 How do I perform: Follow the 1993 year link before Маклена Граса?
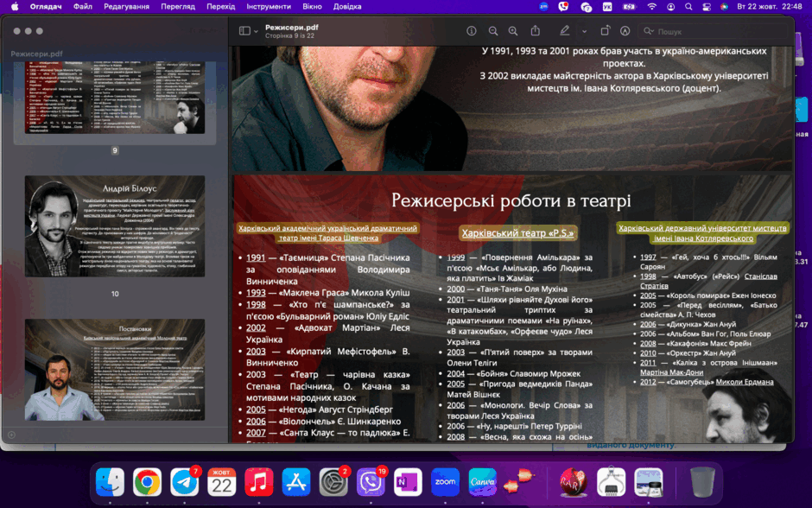(256, 293)
